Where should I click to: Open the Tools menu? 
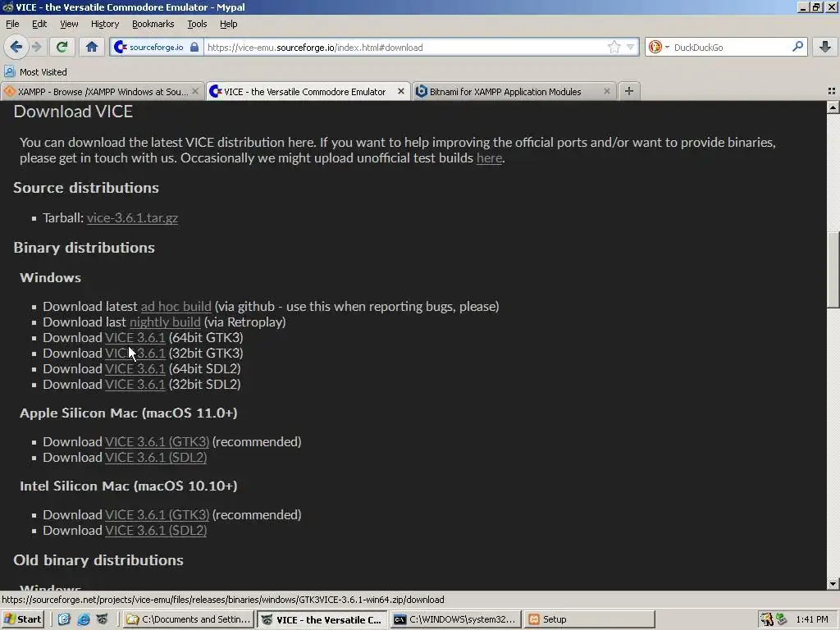(x=197, y=24)
